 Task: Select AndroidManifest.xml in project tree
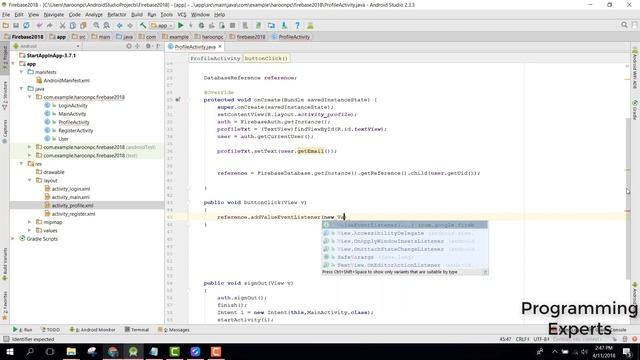63,80
